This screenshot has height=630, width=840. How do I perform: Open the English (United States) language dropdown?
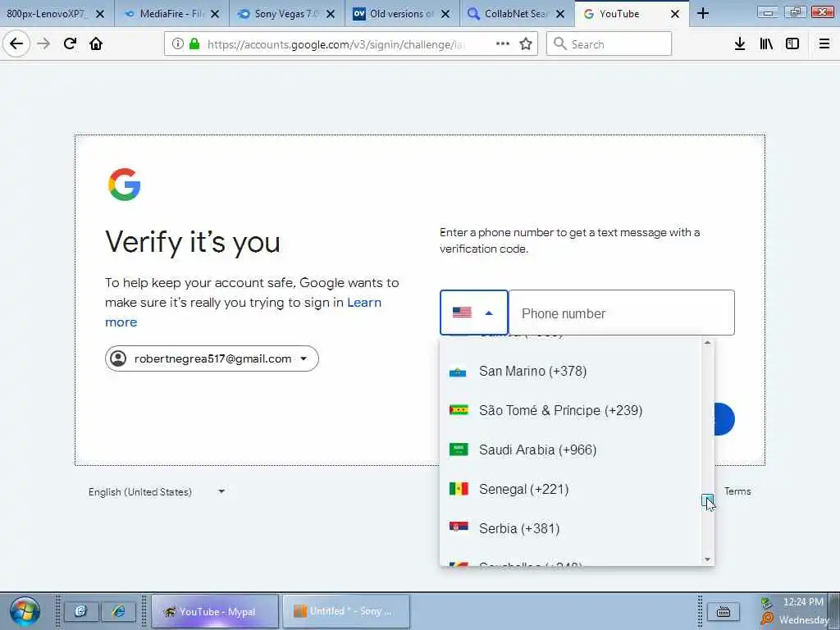click(x=157, y=492)
